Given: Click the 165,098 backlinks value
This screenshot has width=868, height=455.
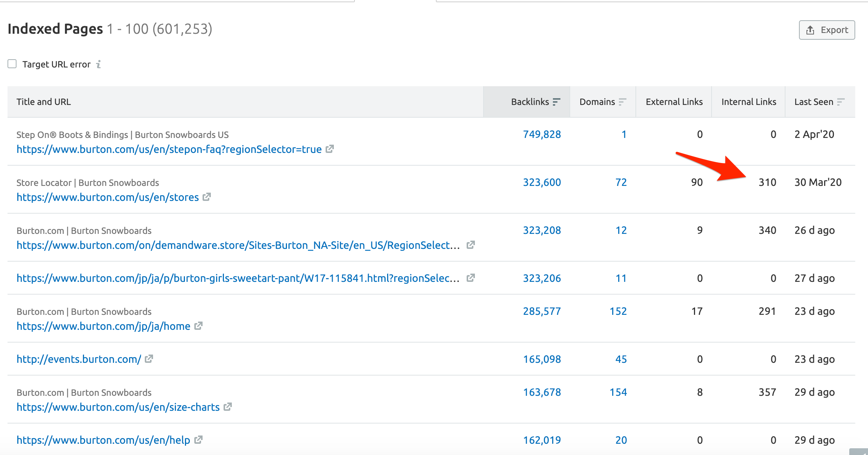Looking at the screenshot, I should tap(542, 359).
